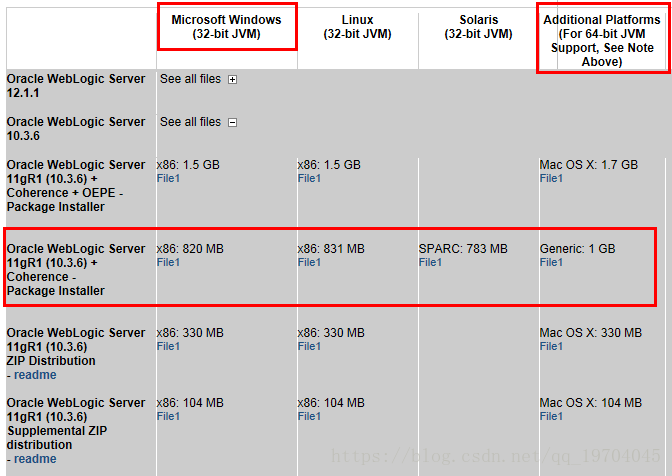672x476 pixels.
Task: Select 'Oracle WebLogic Server 10.3.6' row label
Action: coord(76,129)
